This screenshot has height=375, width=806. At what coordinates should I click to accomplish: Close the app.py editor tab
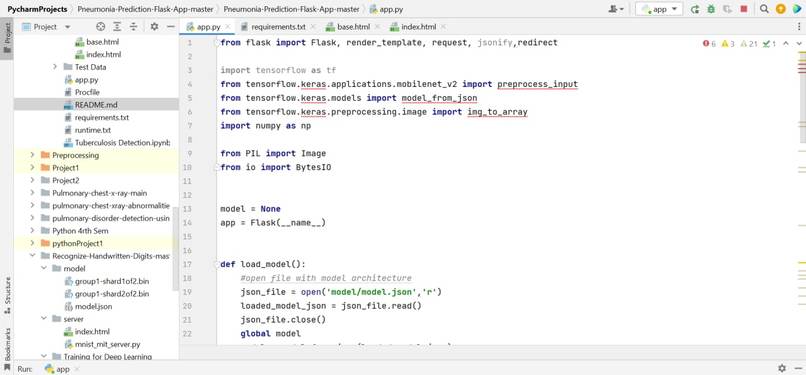[x=228, y=27]
